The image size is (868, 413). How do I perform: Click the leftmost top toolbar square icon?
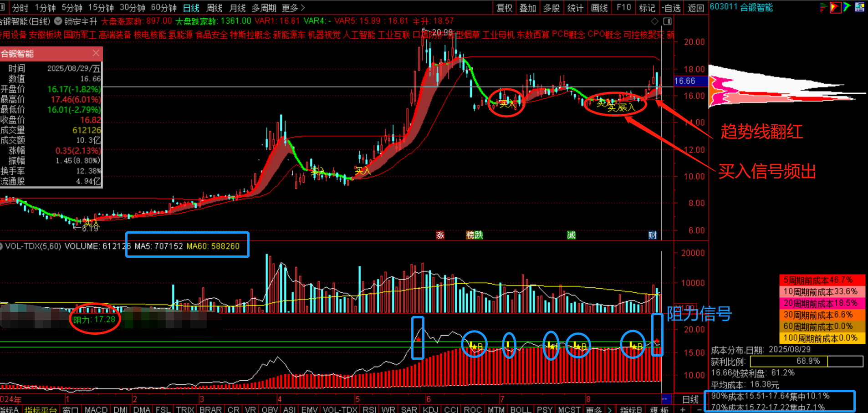tap(3, 7)
